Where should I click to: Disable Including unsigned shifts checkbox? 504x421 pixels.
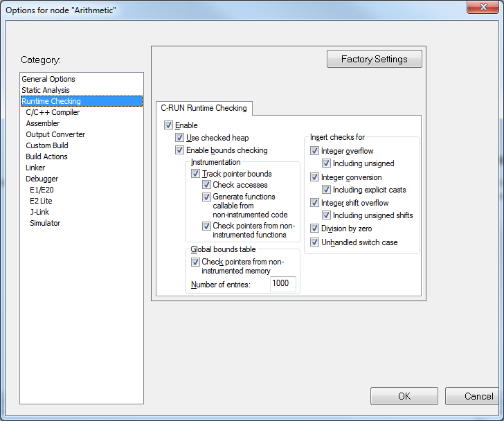click(x=327, y=215)
